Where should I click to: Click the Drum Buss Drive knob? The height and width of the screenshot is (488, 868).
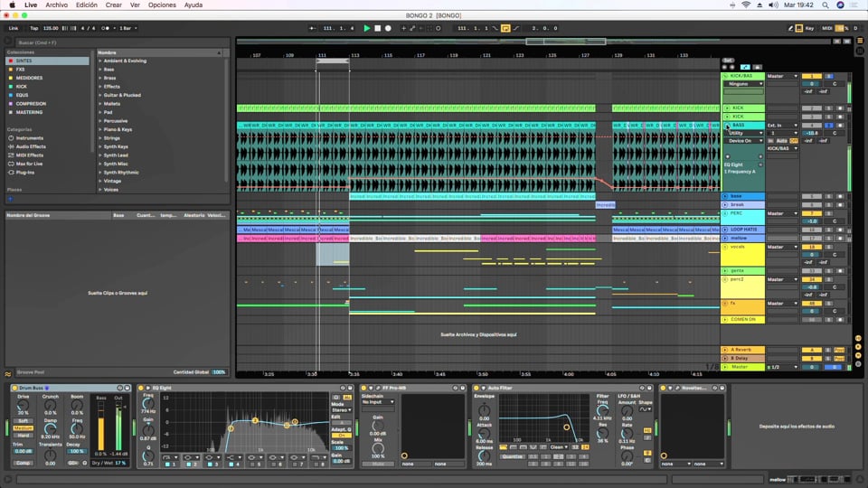click(23, 406)
